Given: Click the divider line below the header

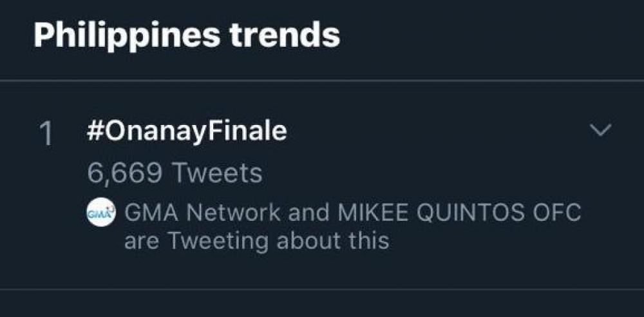Looking at the screenshot, I should pos(322,81).
